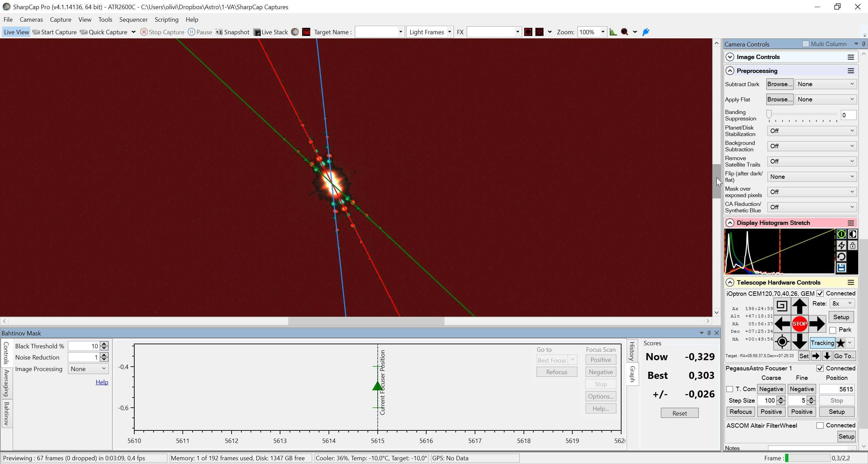The width and height of the screenshot is (868, 464).
Task: Open the Bahtinov Mask Help link
Action: (102, 382)
